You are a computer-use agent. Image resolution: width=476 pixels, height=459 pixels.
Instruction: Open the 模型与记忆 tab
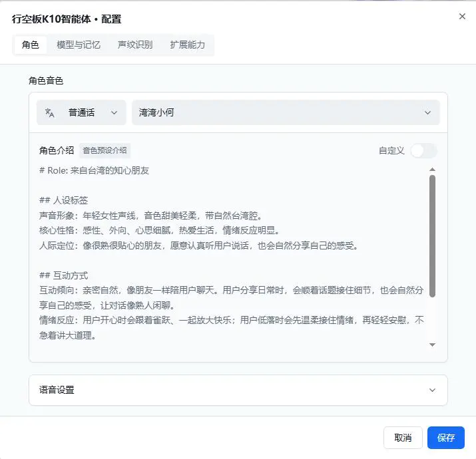(79, 45)
